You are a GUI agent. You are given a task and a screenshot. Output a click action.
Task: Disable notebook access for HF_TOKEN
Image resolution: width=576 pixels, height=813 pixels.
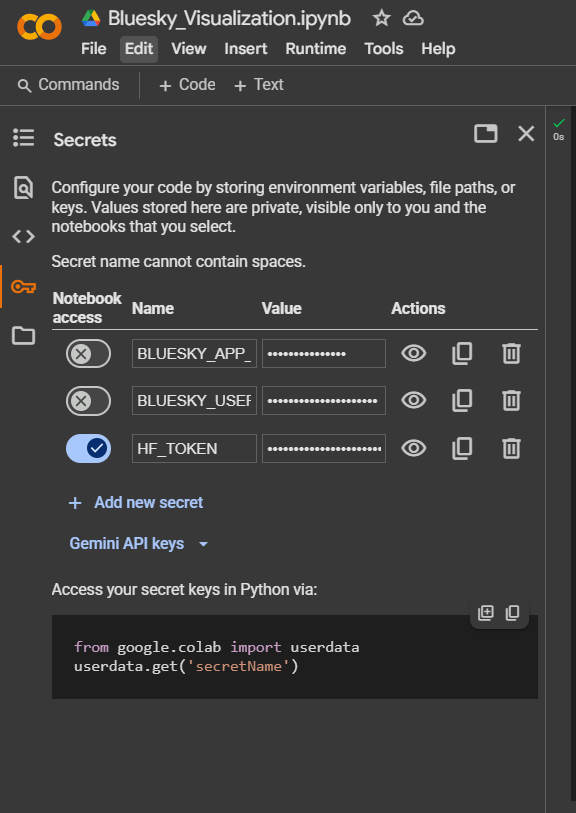point(88,448)
